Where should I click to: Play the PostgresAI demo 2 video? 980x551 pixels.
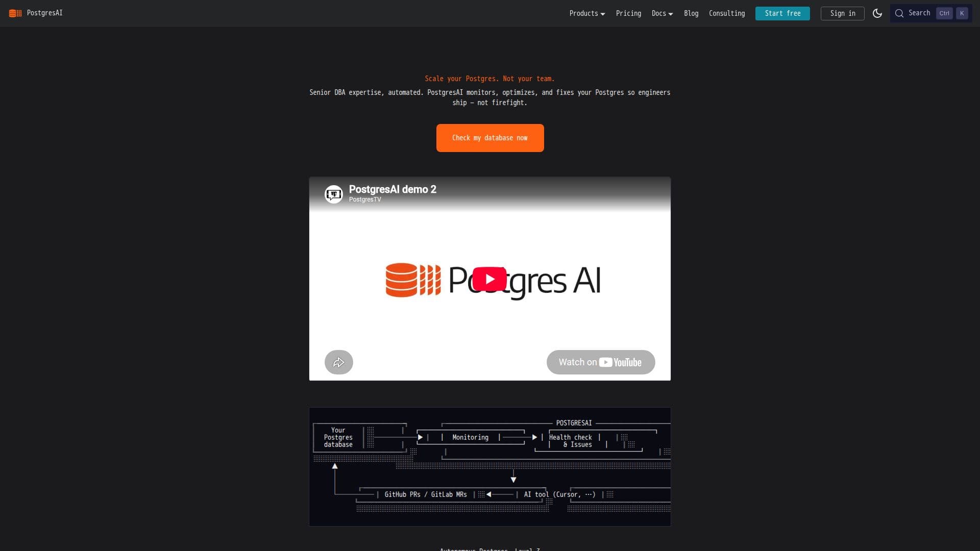tap(489, 279)
